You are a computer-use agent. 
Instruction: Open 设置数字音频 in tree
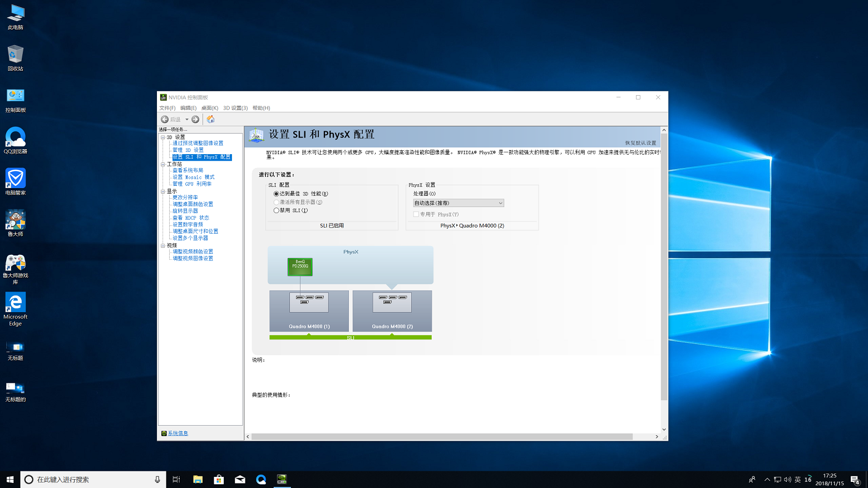point(188,224)
